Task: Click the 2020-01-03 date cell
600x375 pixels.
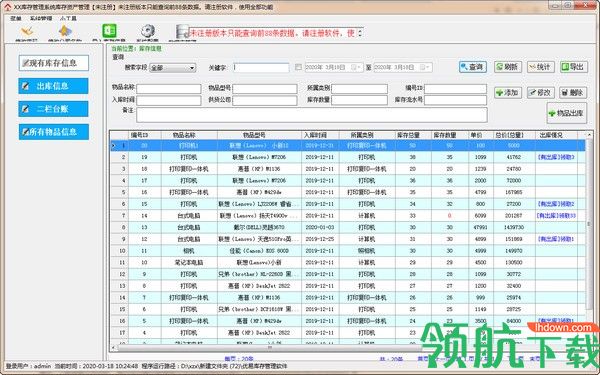Action: pyautogui.click(x=320, y=227)
